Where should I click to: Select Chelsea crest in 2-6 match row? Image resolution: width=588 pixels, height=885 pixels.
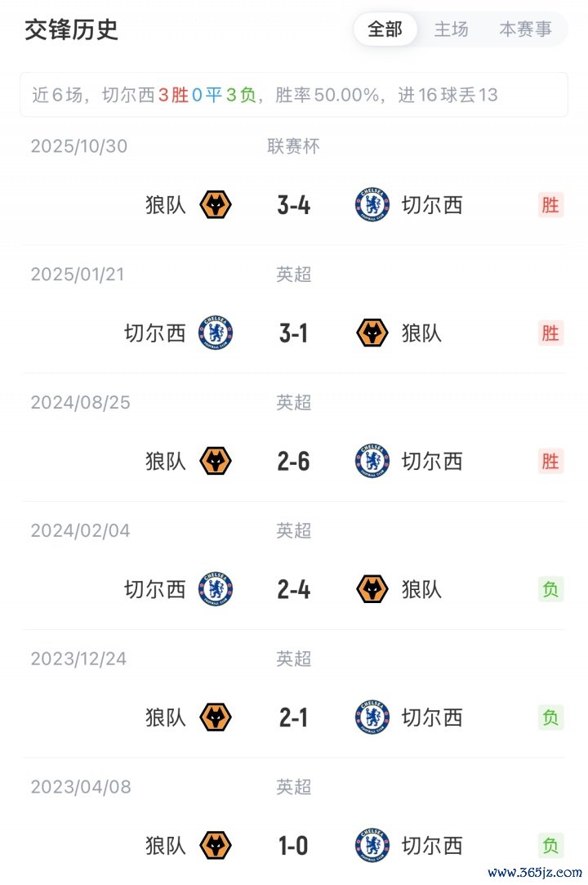[x=372, y=461]
